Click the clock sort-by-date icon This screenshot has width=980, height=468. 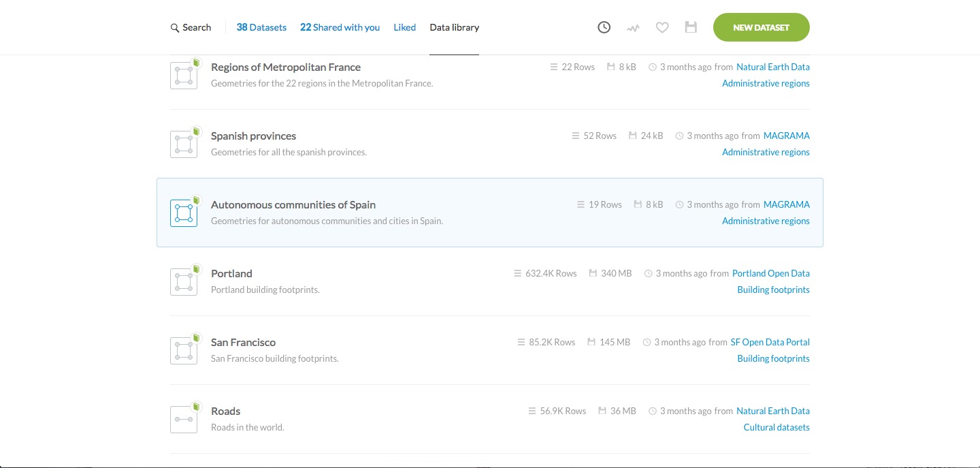(x=604, y=28)
